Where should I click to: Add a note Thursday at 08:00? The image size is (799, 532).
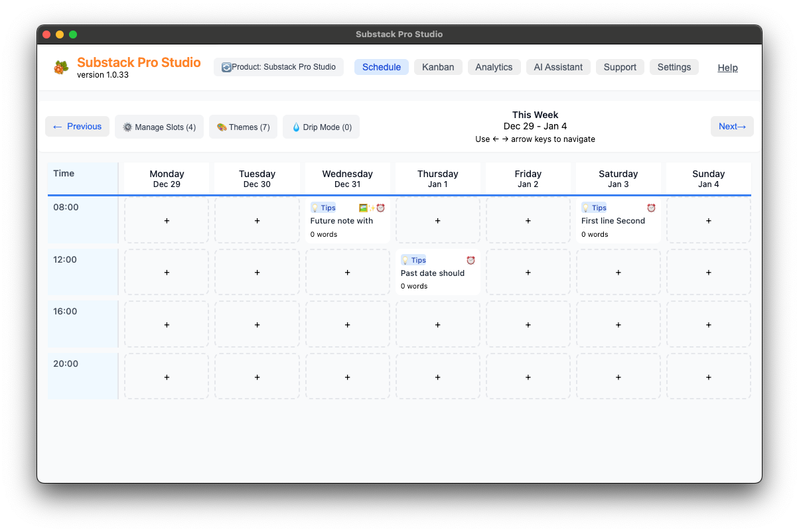point(437,220)
